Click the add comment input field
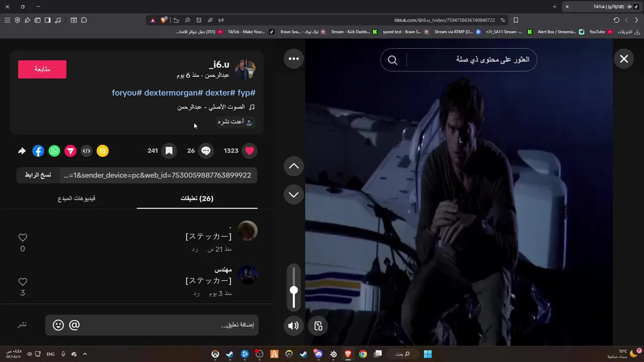The width and height of the screenshot is (644, 362). pos(152,325)
